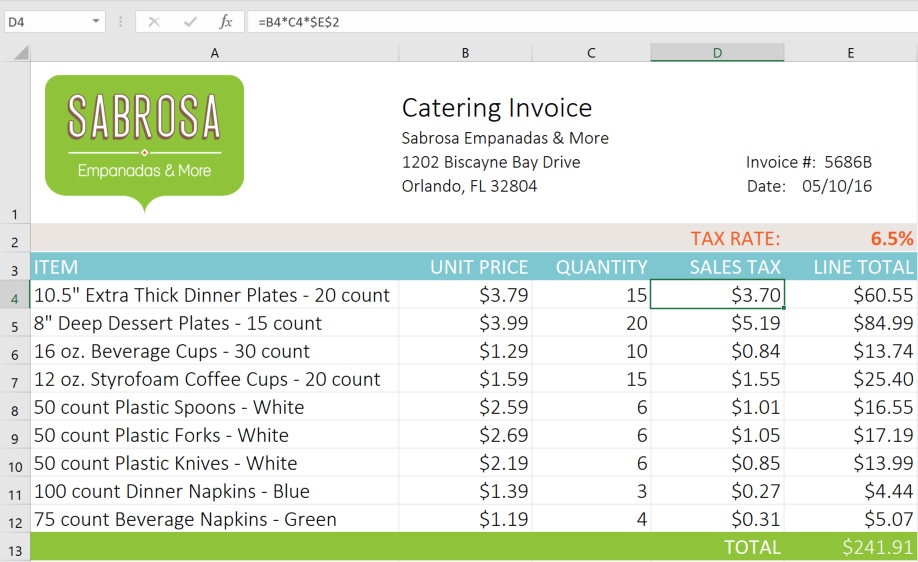Select the $241.91 total cell
The image size is (918, 562).
pos(851,547)
